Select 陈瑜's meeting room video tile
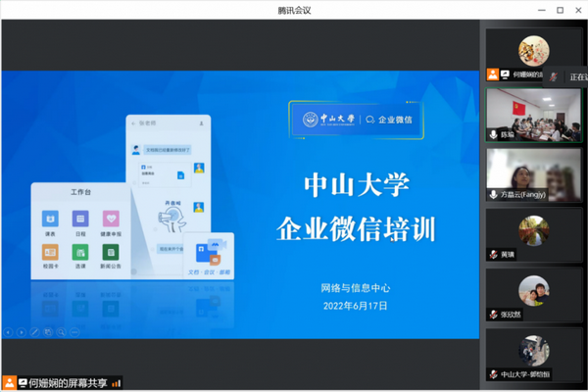The image size is (588, 392). click(x=533, y=114)
